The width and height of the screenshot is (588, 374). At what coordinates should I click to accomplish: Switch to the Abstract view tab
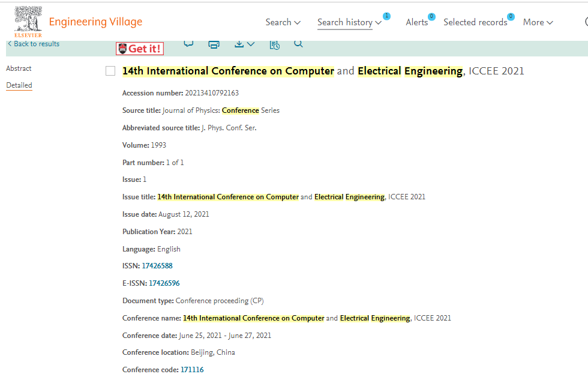(x=19, y=68)
